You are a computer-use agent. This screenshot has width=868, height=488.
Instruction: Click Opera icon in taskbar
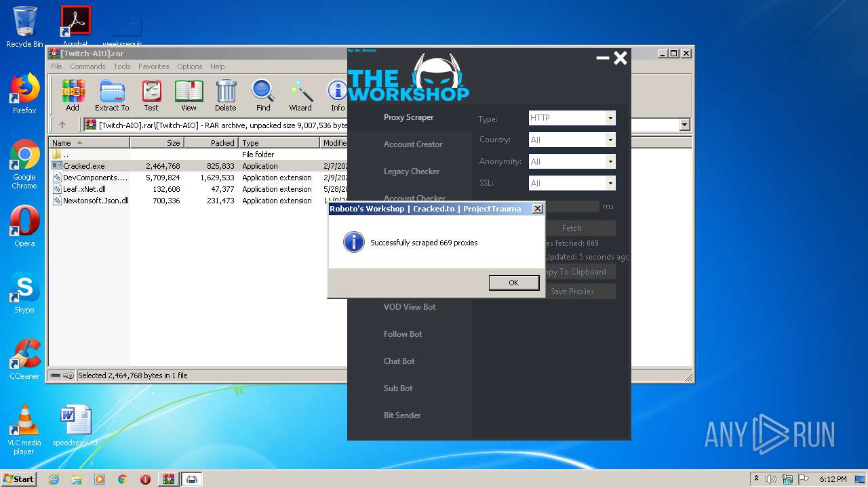coord(145,479)
